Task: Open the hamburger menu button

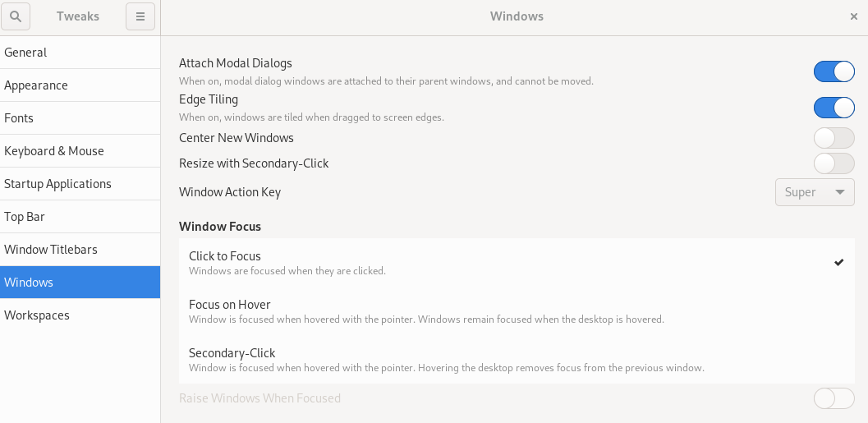Action: (x=140, y=16)
